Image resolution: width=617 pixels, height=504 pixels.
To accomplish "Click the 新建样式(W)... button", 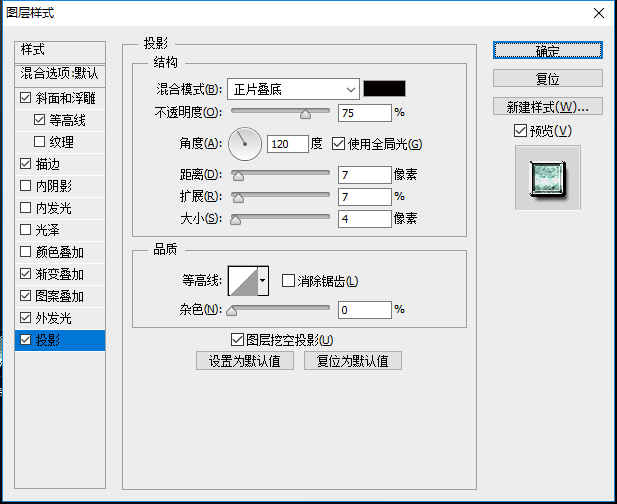I will [547, 106].
